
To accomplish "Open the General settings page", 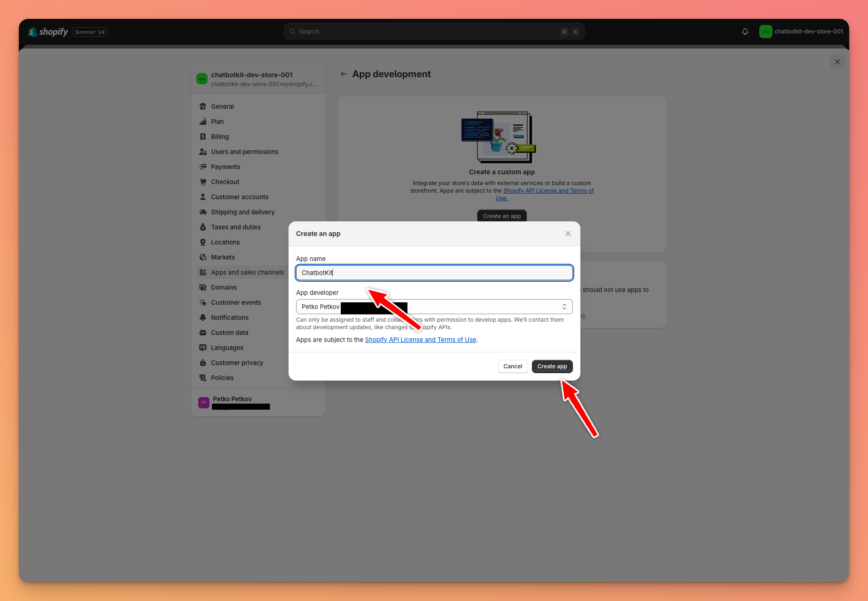I will point(258,106).
